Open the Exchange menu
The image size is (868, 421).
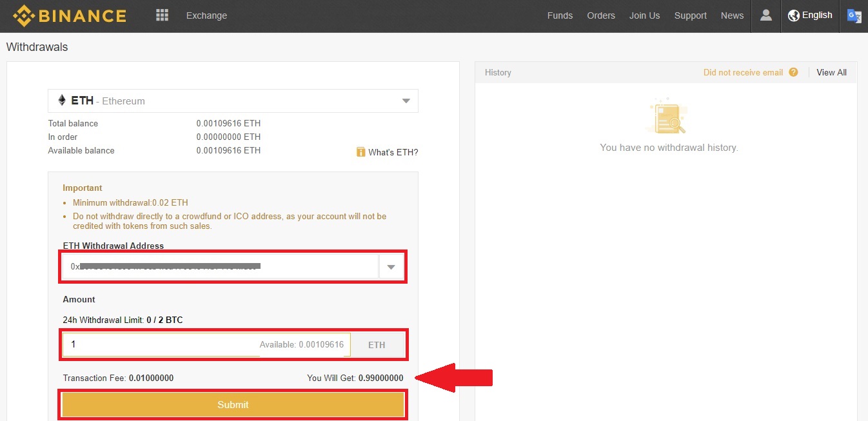coord(206,15)
